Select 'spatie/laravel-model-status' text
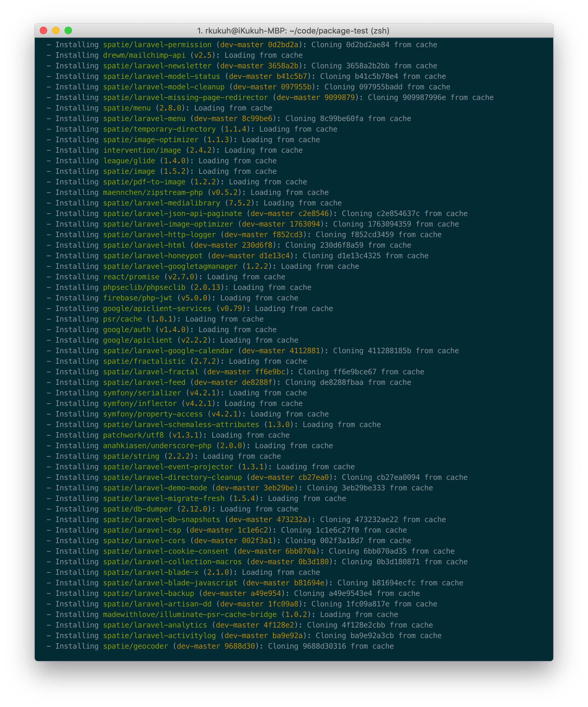The width and height of the screenshot is (588, 707). coord(162,76)
